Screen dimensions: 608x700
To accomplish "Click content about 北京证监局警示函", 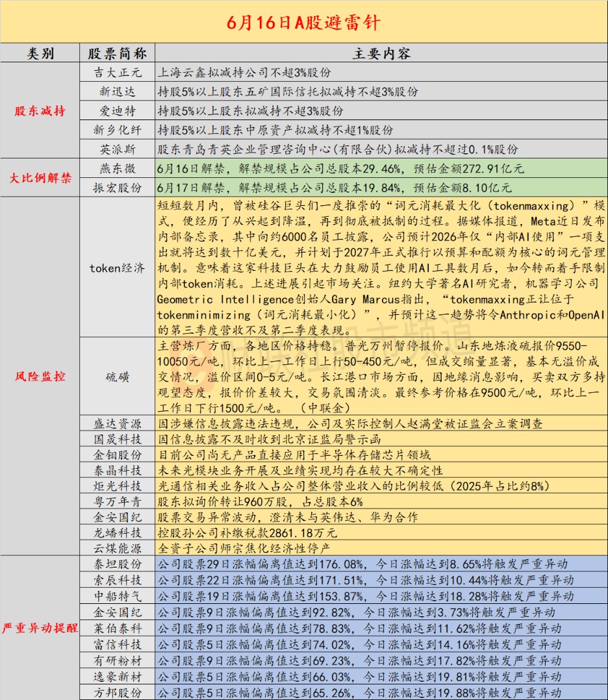I will click(x=269, y=439).
